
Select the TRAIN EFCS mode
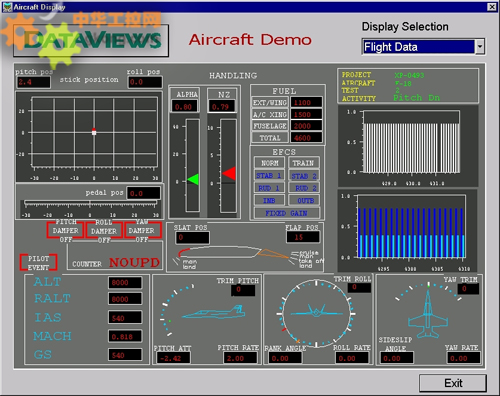tap(303, 163)
